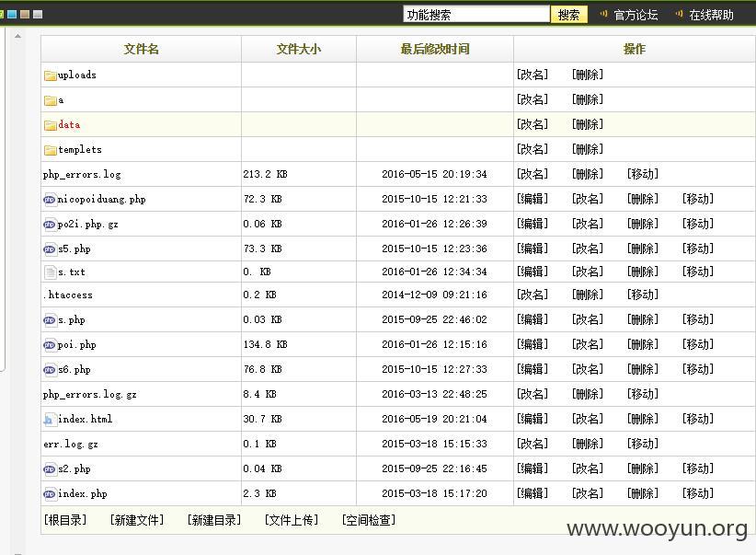
Task: Rename s2.php via 改名
Action: click(588, 468)
